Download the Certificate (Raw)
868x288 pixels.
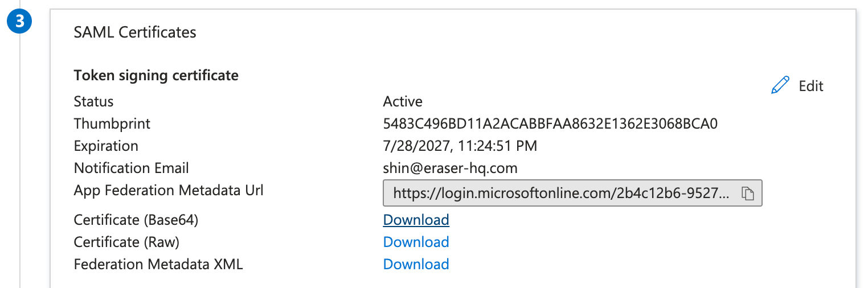tap(416, 242)
